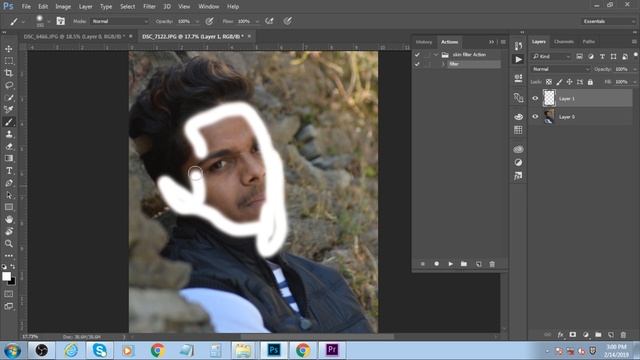Select the Gradient tool

9,158
